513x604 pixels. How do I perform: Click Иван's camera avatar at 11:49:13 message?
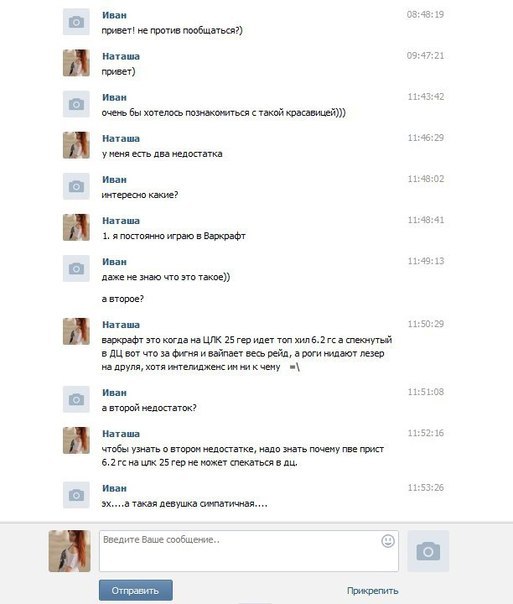coord(76,268)
